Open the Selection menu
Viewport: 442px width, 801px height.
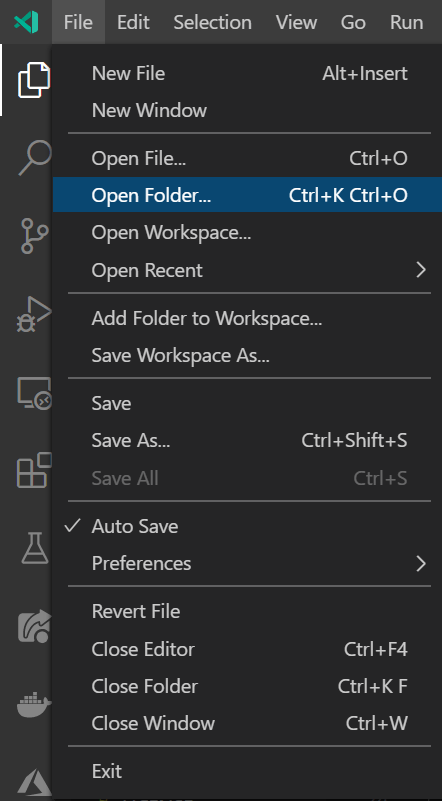pos(212,22)
